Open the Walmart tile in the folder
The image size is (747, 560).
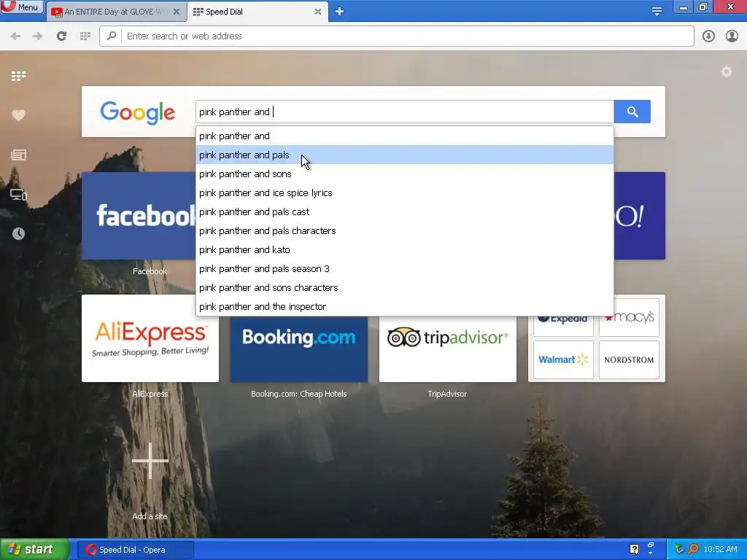click(563, 359)
